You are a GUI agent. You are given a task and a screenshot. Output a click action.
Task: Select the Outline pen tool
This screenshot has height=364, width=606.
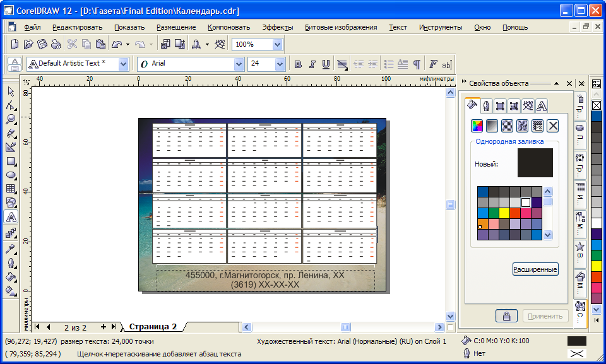(11, 263)
